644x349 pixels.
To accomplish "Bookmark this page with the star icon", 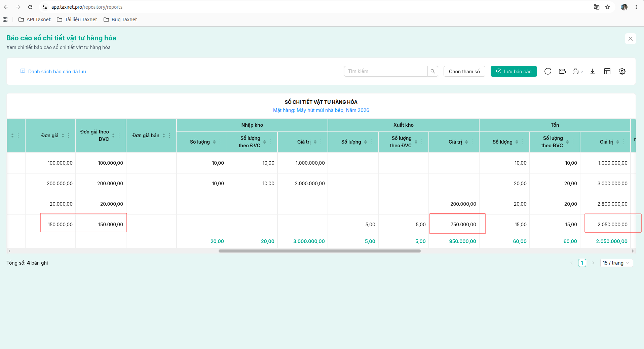I will coord(607,7).
